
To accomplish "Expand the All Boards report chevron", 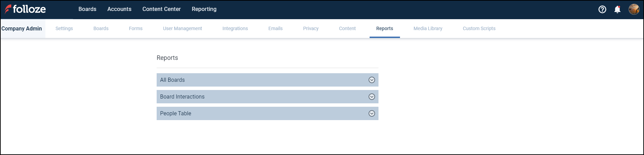I will point(372,80).
